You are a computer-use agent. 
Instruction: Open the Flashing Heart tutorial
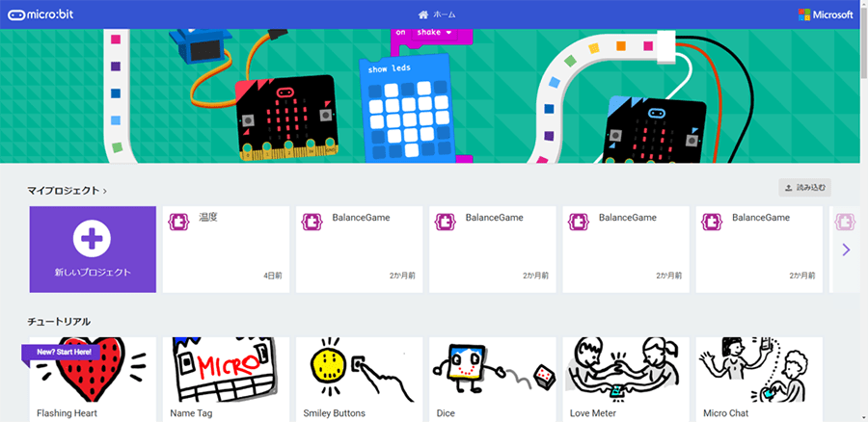point(93,380)
